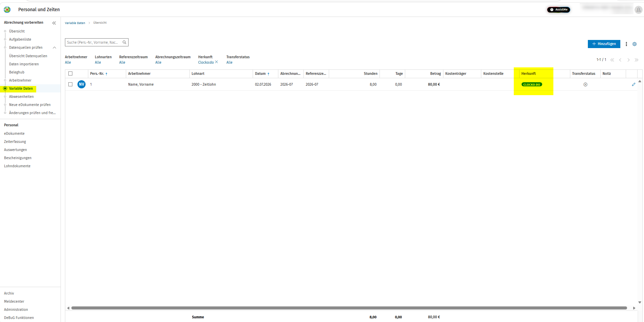The height and width of the screenshot is (322, 644).
Task: Open Zeiterfassung in the Personal menu
Action: (x=15, y=142)
